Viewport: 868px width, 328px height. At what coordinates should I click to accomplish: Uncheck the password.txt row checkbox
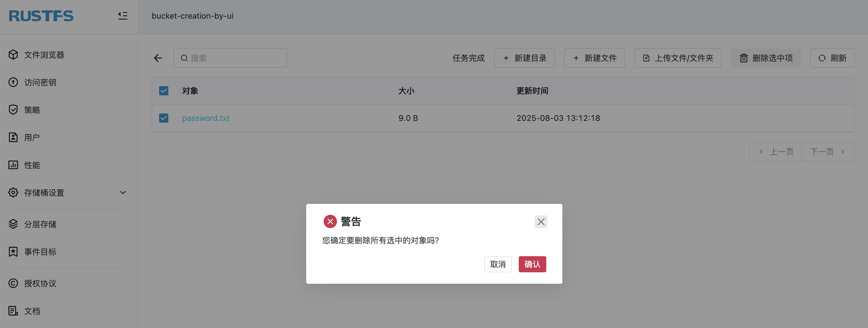[164, 118]
